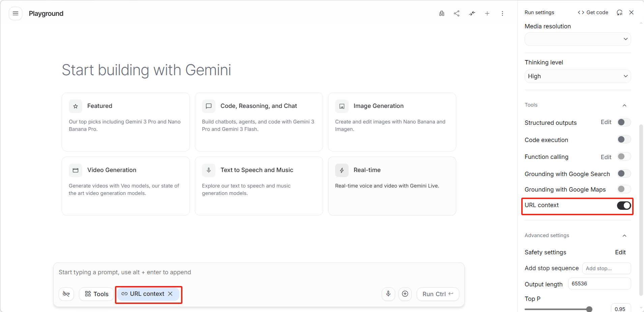Click the Run button
Image resolution: width=644 pixels, height=312 pixels.
pos(438,294)
